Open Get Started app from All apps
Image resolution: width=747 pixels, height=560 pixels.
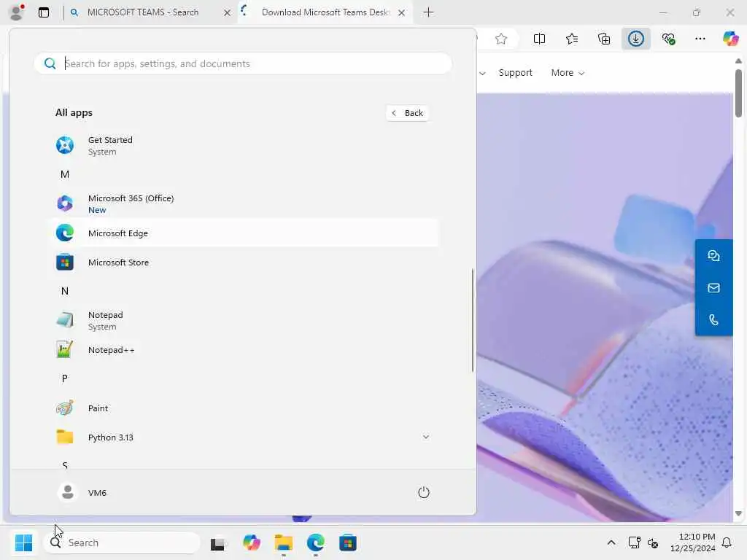coord(243,145)
